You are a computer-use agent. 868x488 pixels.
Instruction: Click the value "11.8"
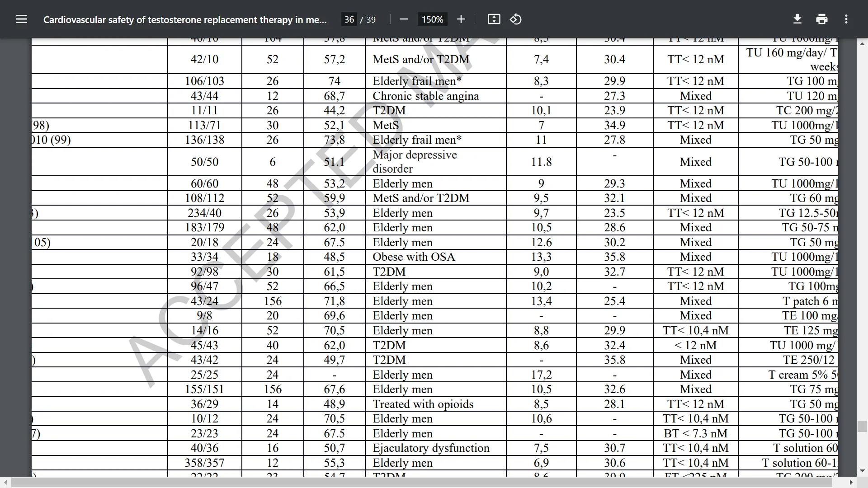click(541, 162)
